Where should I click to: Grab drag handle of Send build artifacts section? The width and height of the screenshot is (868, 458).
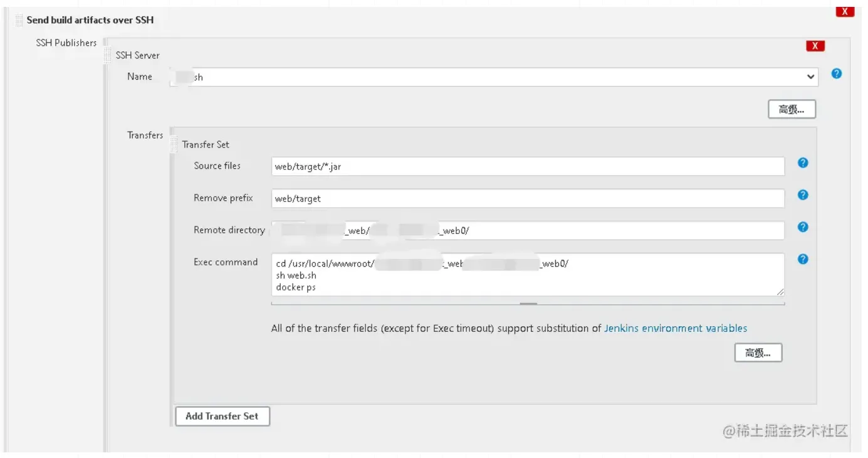click(x=19, y=20)
